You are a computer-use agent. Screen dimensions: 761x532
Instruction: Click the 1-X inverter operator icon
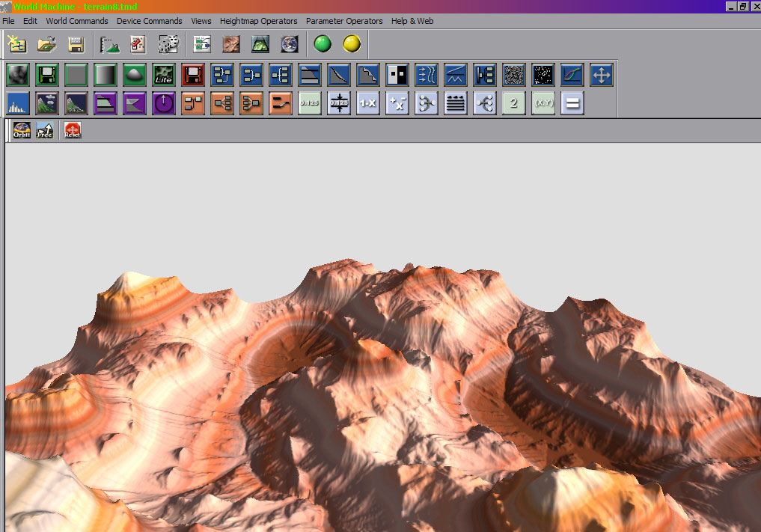click(x=367, y=103)
